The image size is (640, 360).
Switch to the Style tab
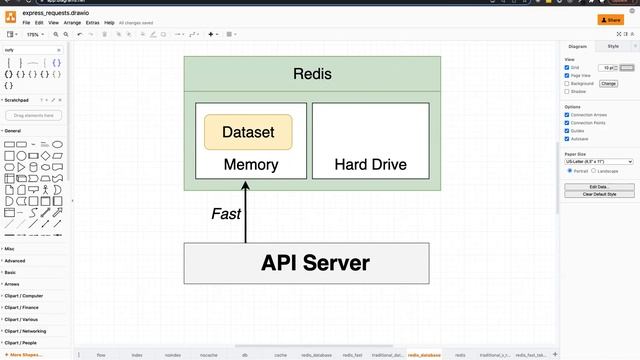[613, 47]
